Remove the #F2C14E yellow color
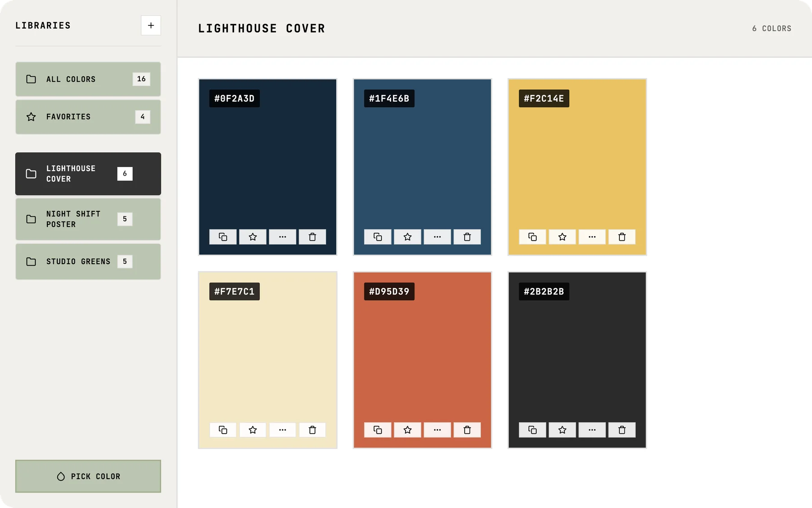This screenshot has height=508, width=812. [622, 237]
